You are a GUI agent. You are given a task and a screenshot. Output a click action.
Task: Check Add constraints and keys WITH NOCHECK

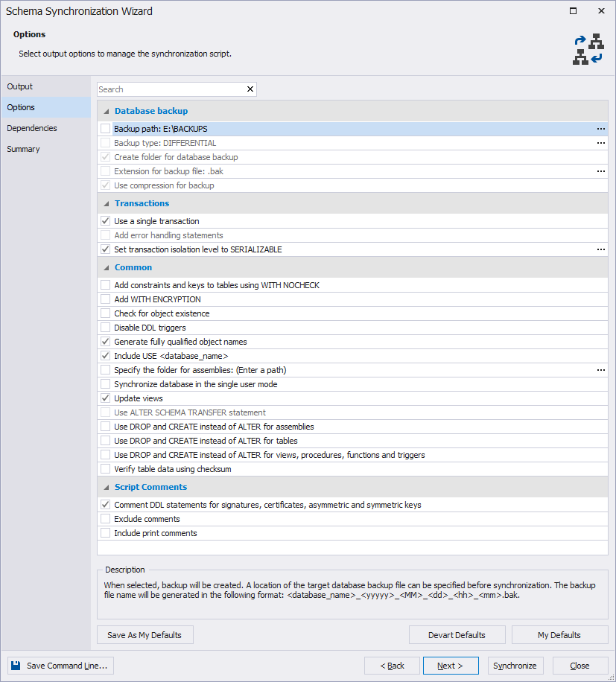(x=105, y=285)
